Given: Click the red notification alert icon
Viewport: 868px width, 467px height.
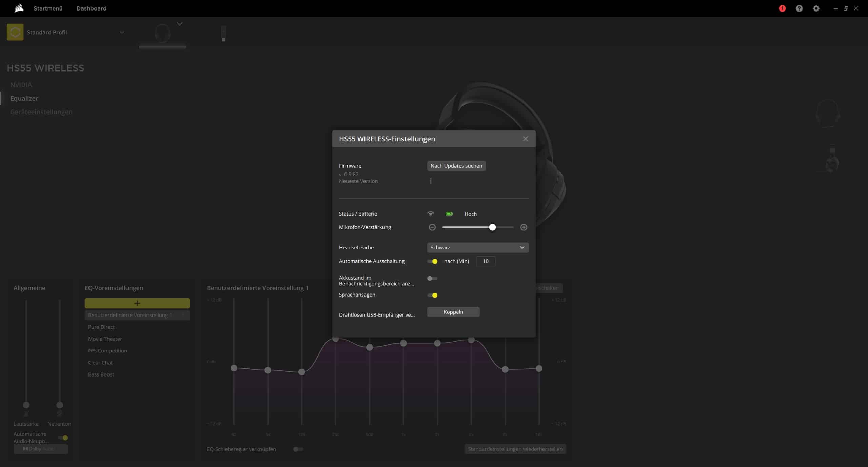Looking at the screenshot, I should tap(782, 8).
